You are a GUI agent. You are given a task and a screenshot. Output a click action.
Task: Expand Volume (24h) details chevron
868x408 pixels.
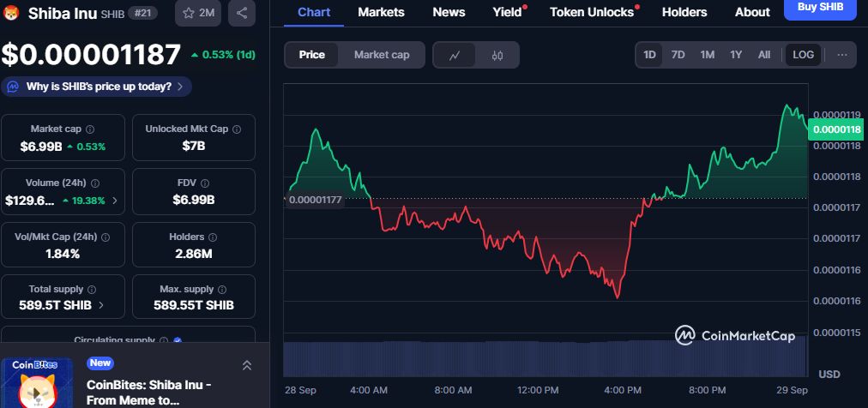click(x=115, y=201)
